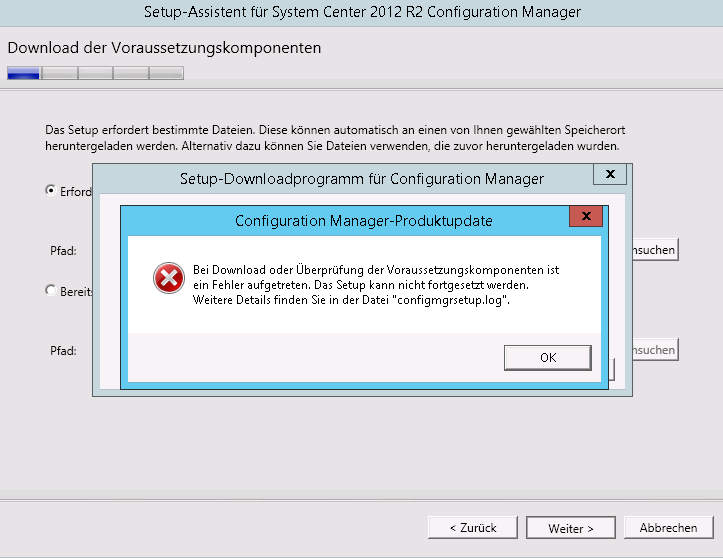Click the 'Download der Voraussetzungskomponenten' heading
The width and height of the screenshot is (723, 558).
[164, 48]
